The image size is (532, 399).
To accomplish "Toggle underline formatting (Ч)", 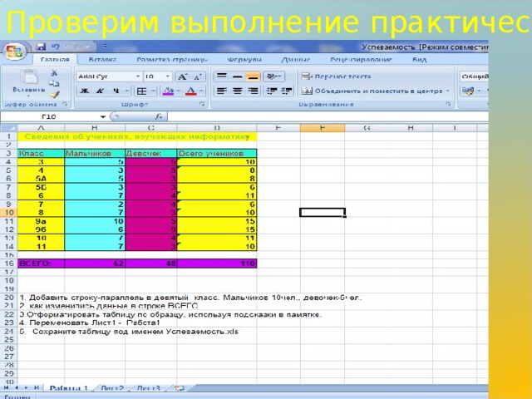I will tap(116, 91).
